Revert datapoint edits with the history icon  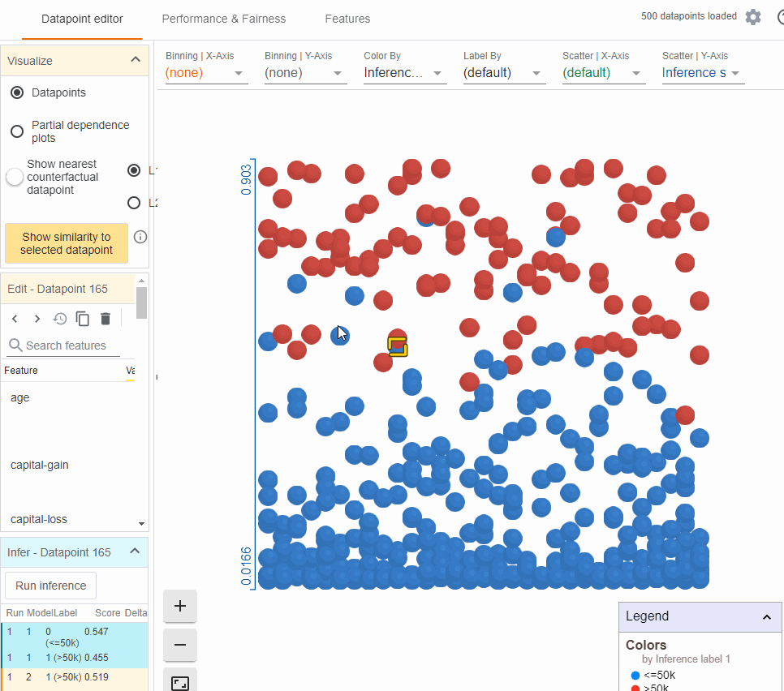[x=59, y=318]
